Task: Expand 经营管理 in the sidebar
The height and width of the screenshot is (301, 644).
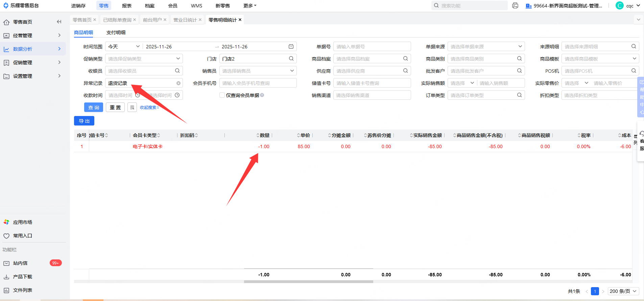Action: coord(33,36)
